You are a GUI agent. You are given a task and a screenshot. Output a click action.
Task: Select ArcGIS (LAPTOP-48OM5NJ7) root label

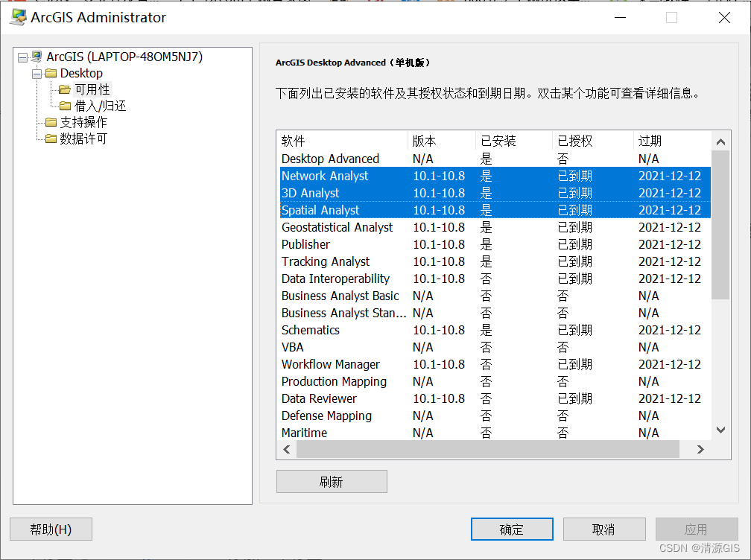click(x=124, y=57)
